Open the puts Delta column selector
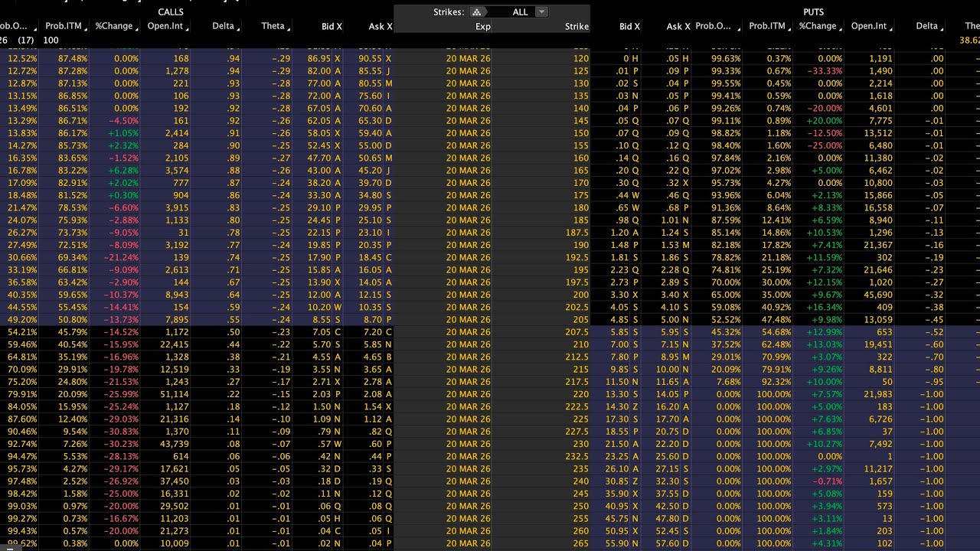 (943, 28)
